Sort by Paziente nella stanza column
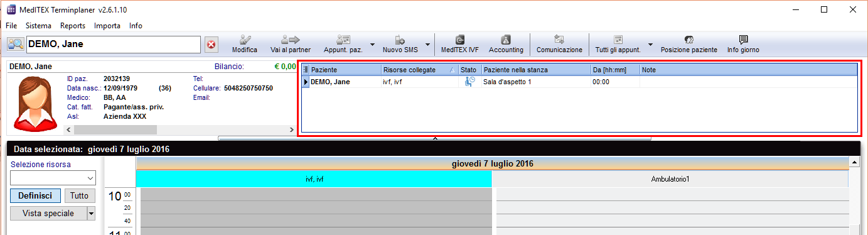Viewport: 868px width, 235px height. 536,70
